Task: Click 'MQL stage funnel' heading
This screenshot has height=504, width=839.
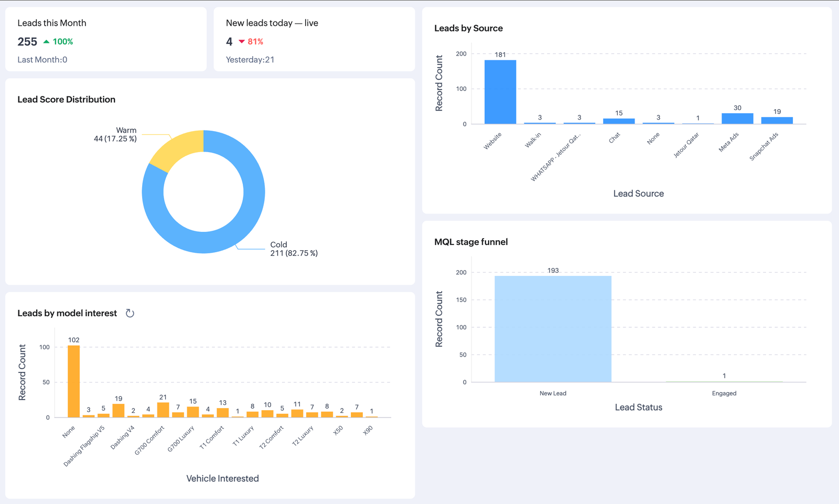Action: (x=471, y=242)
